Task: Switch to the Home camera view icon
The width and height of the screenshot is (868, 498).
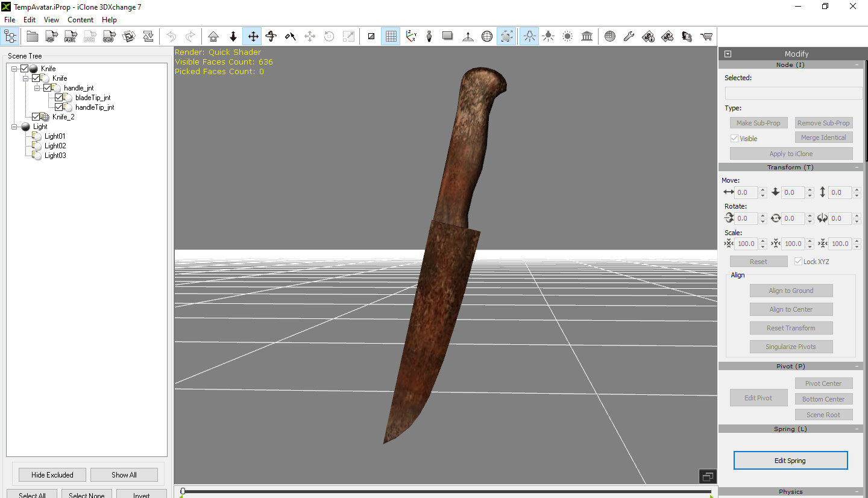Action: click(213, 36)
